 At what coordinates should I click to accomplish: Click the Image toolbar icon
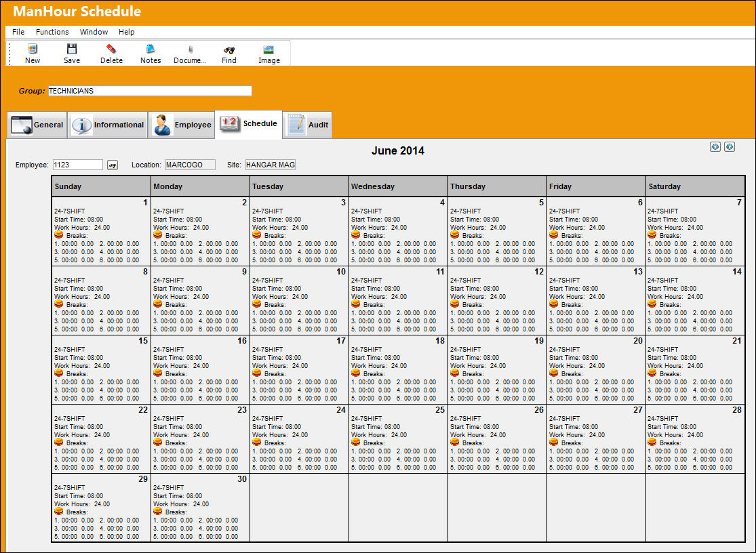click(268, 49)
